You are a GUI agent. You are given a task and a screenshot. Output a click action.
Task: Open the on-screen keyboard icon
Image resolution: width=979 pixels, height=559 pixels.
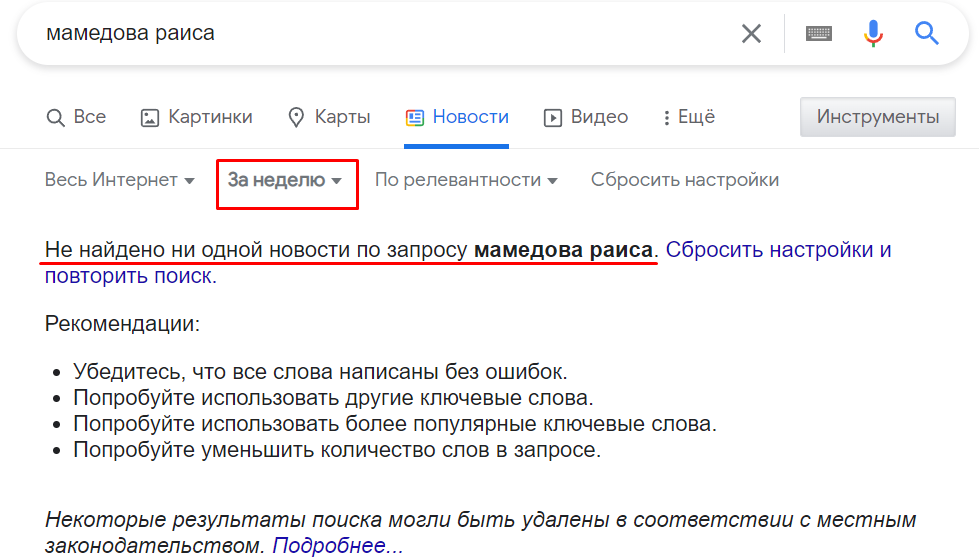(818, 33)
